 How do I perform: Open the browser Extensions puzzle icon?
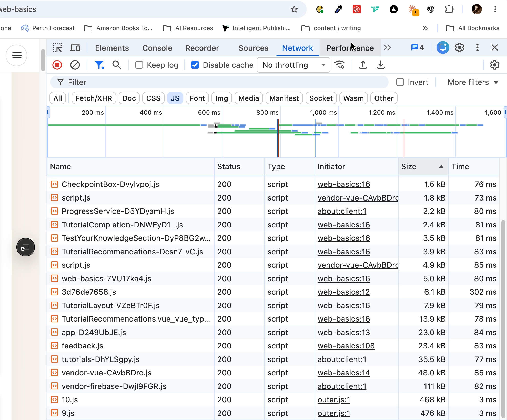click(x=449, y=9)
